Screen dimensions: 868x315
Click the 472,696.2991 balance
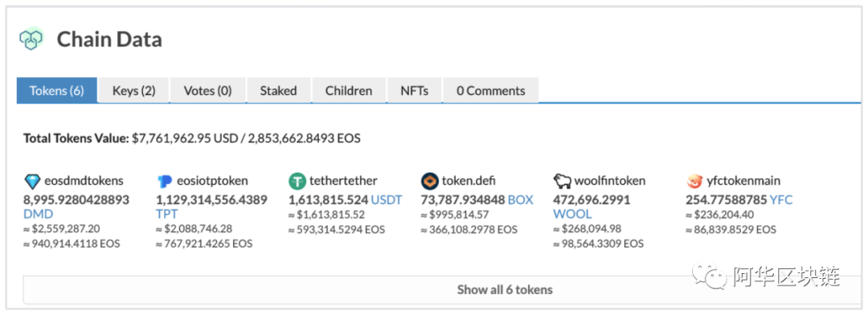point(592,200)
